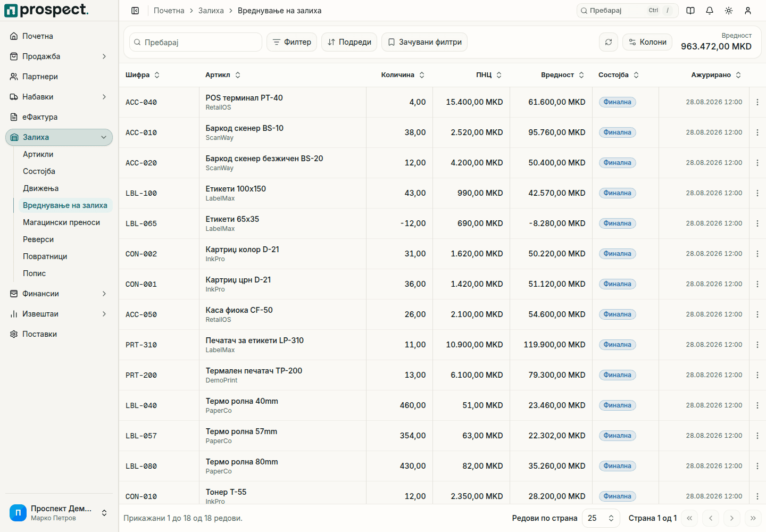Image resolution: width=766 pixels, height=532 pixels.
Task: Open the Поставки sidebar item
Action: pos(59,334)
